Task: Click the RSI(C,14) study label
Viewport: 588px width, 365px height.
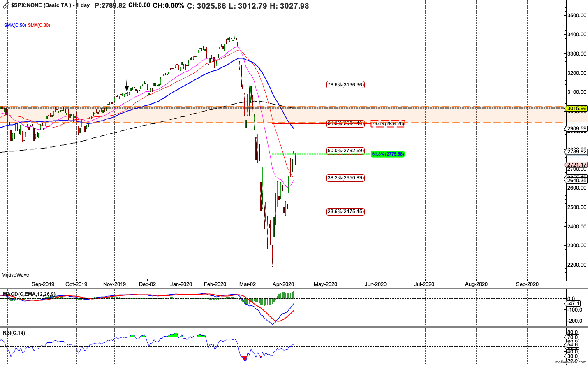Action: (x=14, y=333)
